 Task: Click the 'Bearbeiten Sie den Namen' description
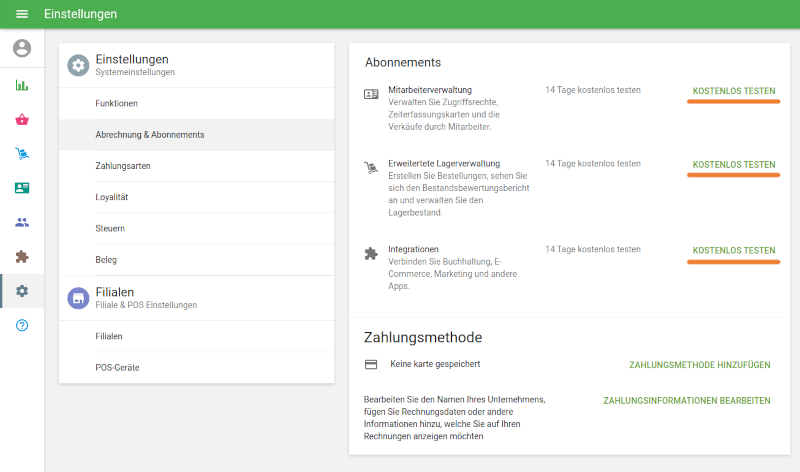(455, 418)
